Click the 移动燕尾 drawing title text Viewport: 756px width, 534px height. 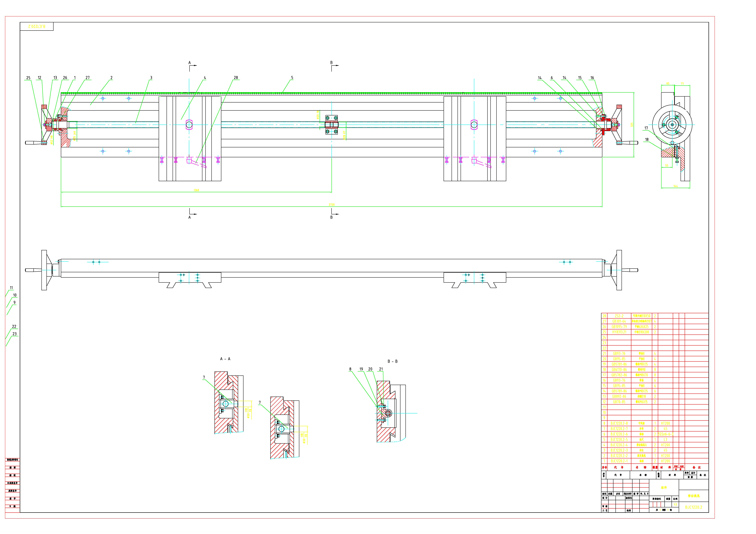point(694,496)
